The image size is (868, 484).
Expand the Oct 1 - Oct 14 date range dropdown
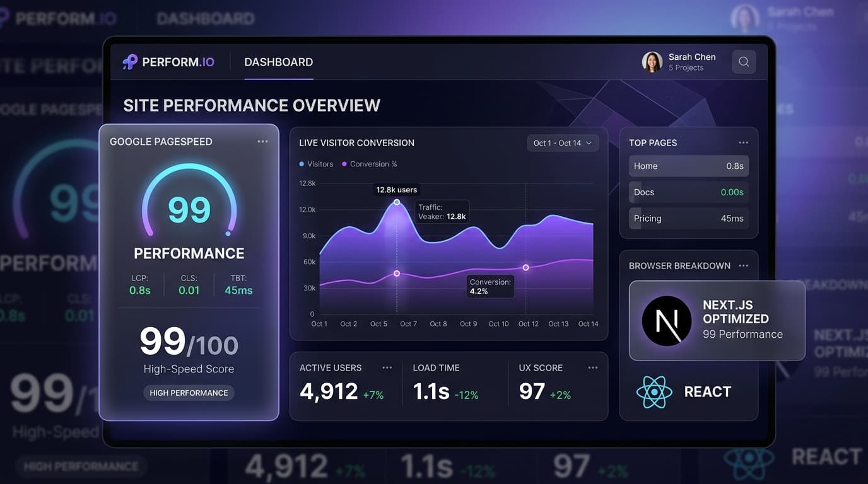coord(563,143)
